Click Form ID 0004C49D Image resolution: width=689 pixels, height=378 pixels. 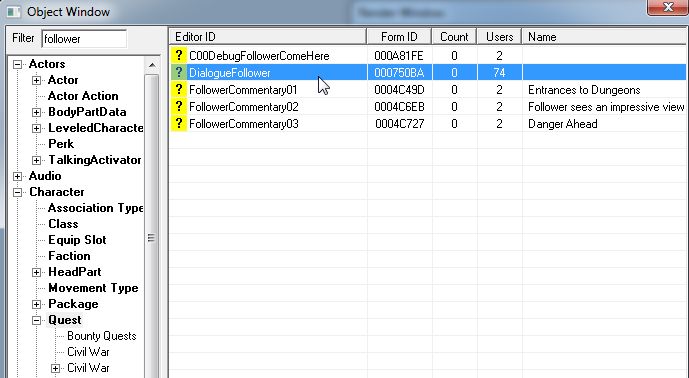click(x=399, y=90)
